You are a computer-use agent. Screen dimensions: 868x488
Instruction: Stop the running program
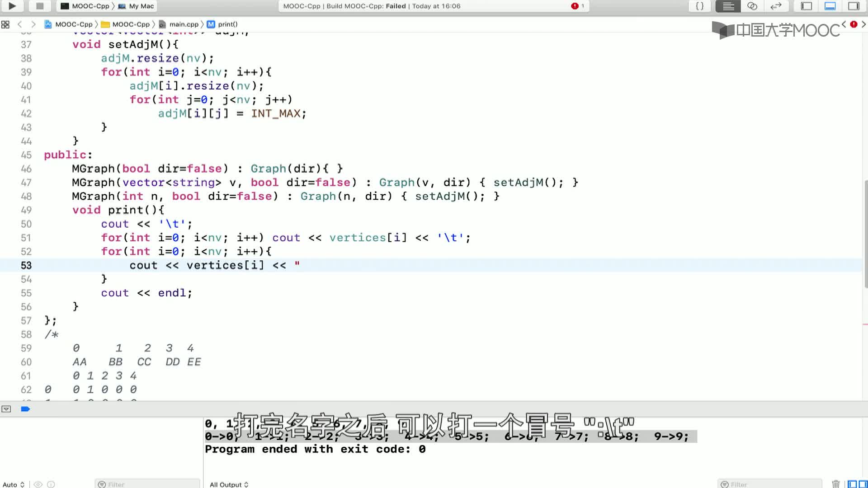coord(40,6)
